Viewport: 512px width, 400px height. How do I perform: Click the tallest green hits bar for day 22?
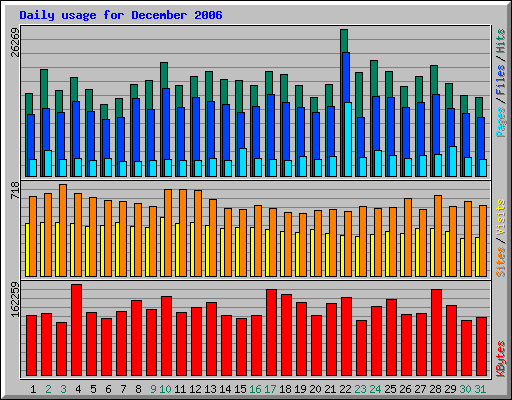point(344,41)
